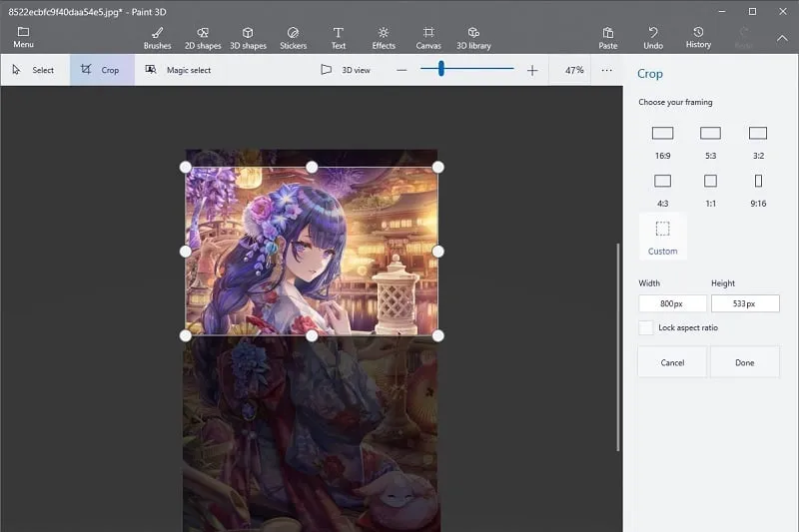Open the 3D shapes panel
Viewport: 799px width, 532px height.
(x=248, y=38)
